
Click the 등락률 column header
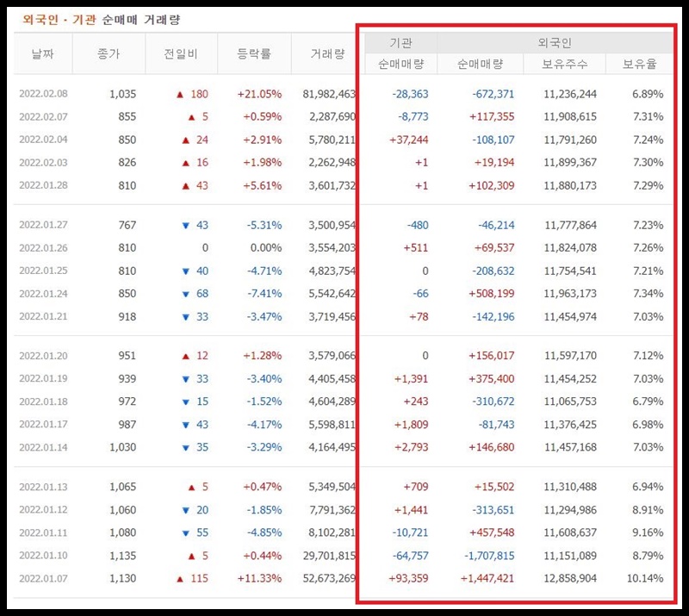click(x=254, y=54)
